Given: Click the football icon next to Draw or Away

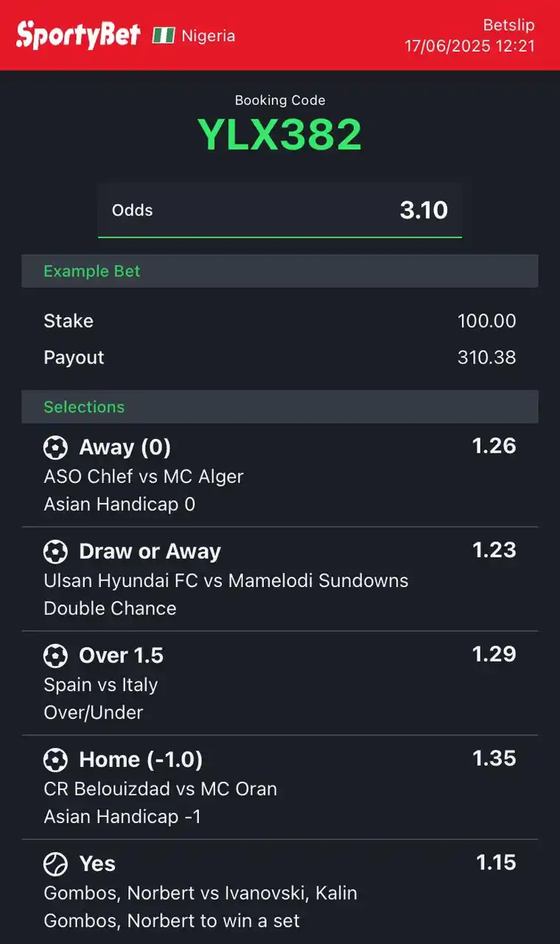Looking at the screenshot, I should pos(55,552).
